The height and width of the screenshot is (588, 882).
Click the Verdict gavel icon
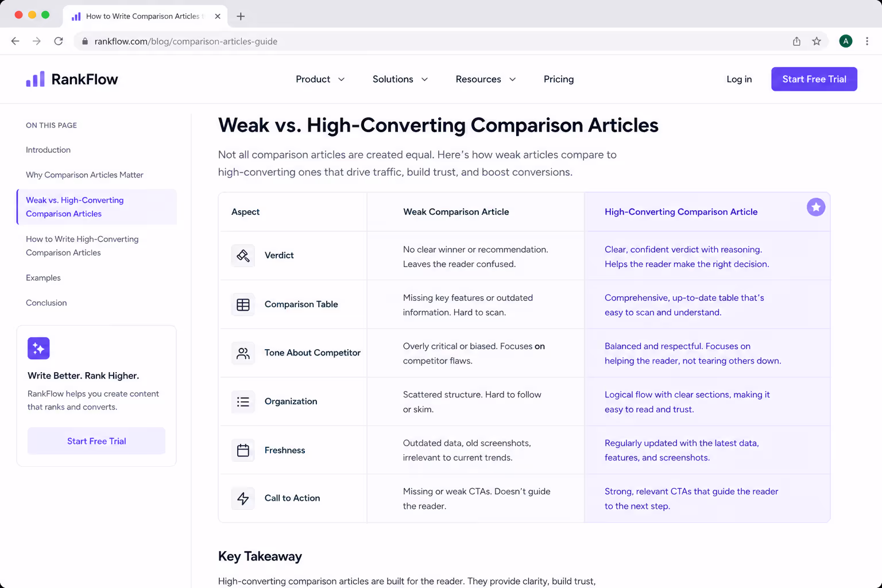(x=243, y=256)
